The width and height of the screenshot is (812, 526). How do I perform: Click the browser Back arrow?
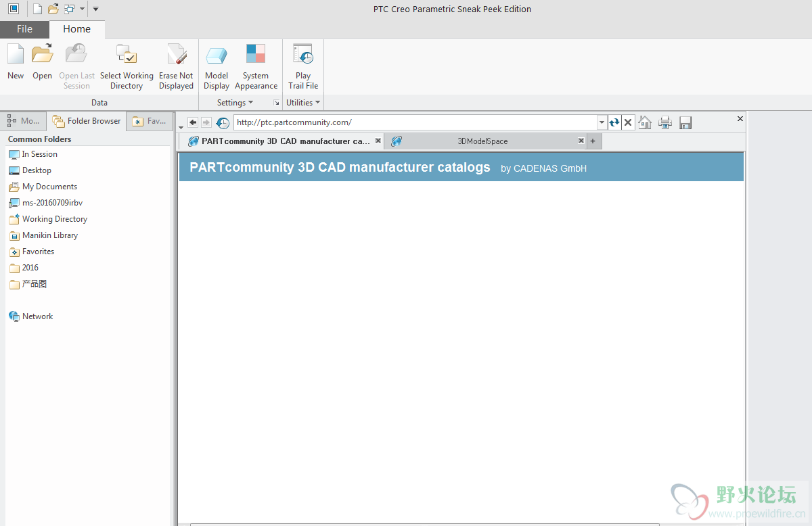coord(193,122)
